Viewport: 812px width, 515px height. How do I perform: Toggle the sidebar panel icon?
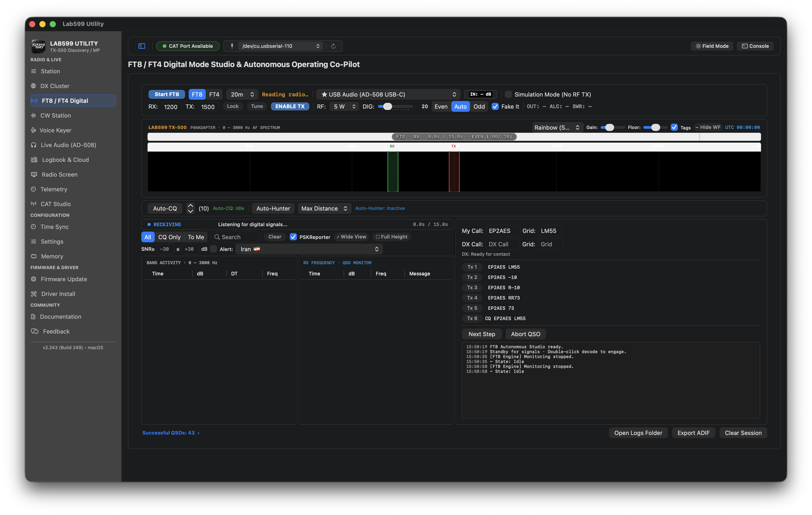(142, 46)
